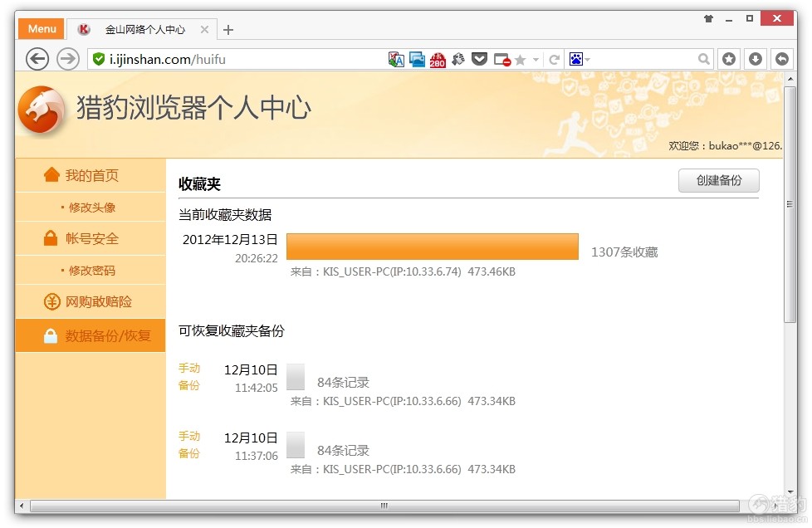The height and width of the screenshot is (528, 812).
Task: Select the page translate toolbar icon
Action: [x=397, y=59]
